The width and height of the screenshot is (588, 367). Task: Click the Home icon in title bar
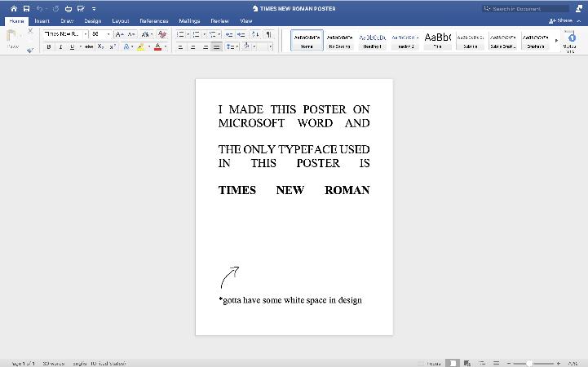pyautogui.click(x=14, y=8)
